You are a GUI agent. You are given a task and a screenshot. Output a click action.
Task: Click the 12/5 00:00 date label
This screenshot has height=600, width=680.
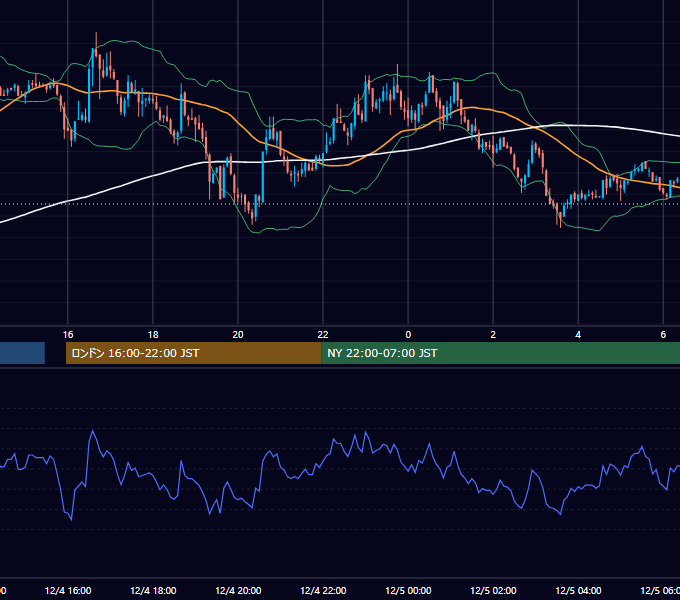tap(408, 591)
